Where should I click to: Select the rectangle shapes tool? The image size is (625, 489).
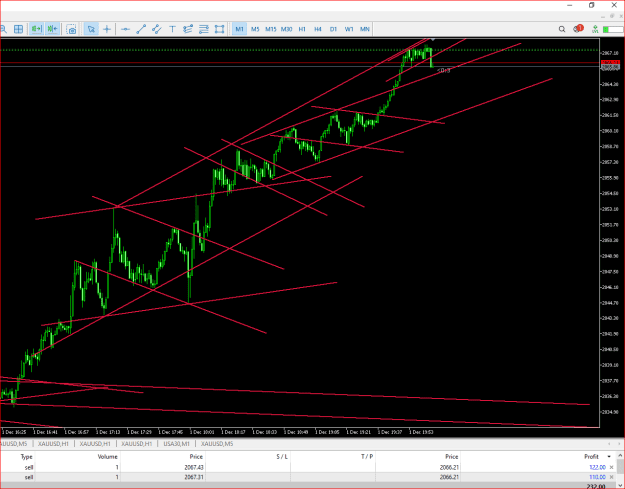click(219, 29)
